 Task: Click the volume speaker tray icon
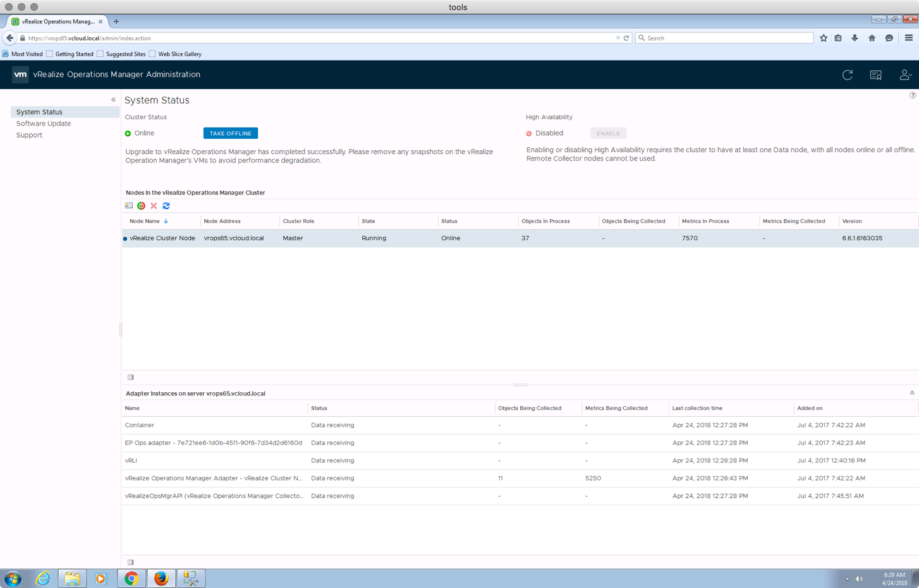point(859,579)
